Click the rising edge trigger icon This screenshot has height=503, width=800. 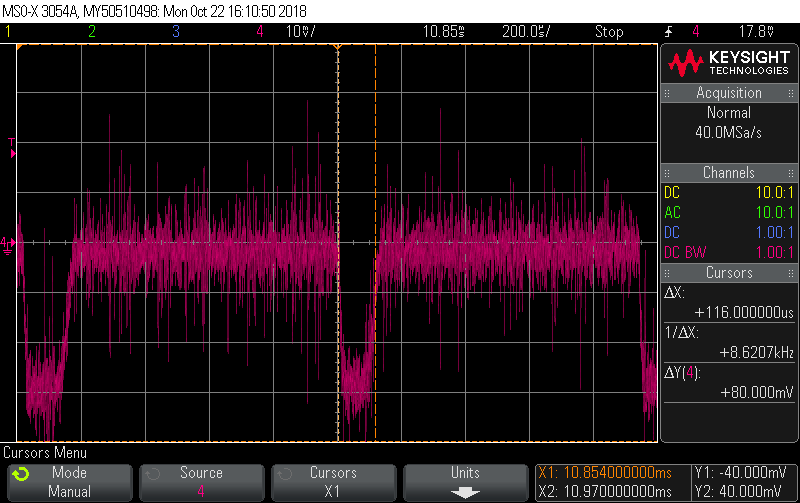(x=668, y=32)
